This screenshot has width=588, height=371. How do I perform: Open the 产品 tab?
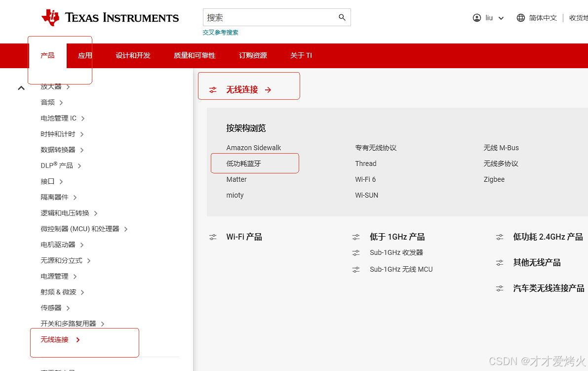[47, 55]
